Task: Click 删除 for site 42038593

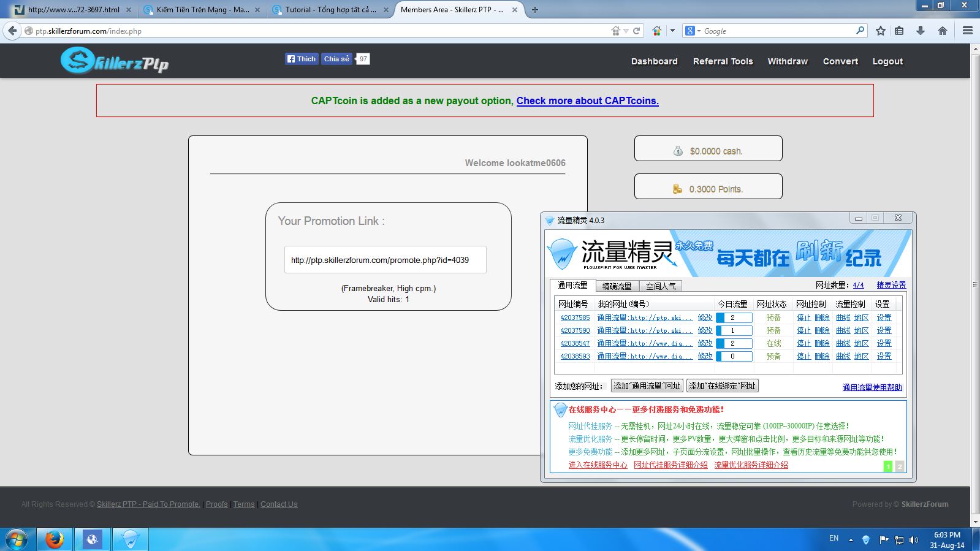Action: [x=822, y=356]
